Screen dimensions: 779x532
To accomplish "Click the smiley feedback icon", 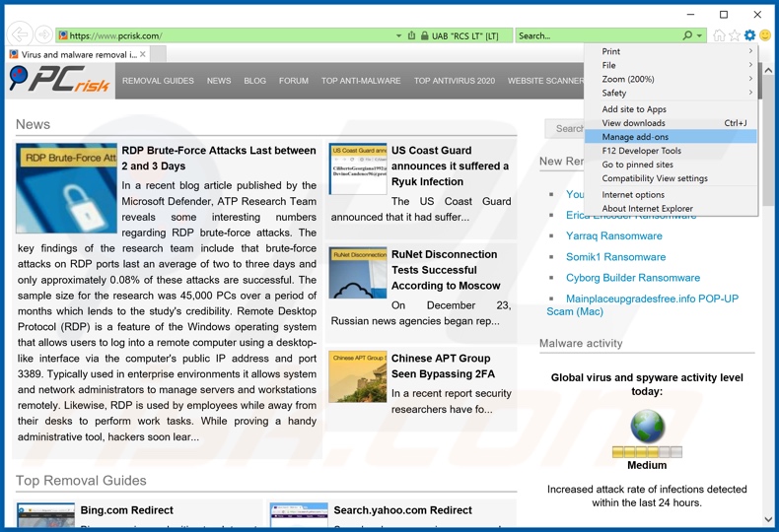I will (765, 34).
